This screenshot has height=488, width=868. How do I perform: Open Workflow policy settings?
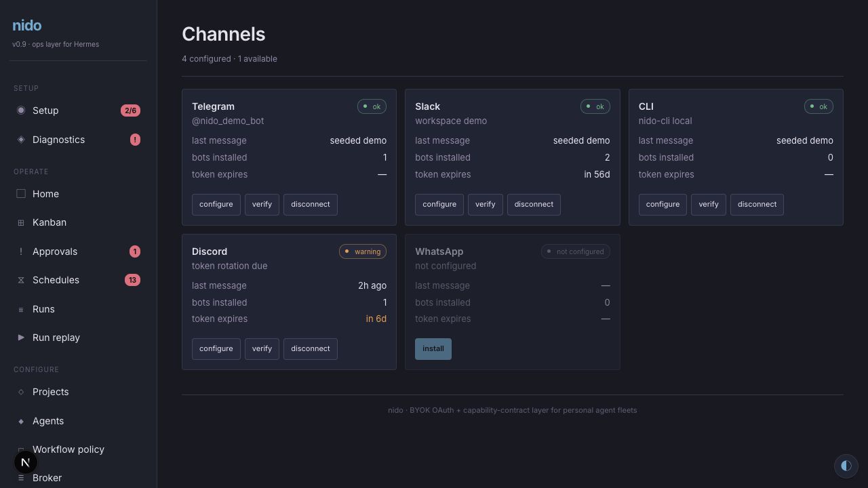point(78,449)
